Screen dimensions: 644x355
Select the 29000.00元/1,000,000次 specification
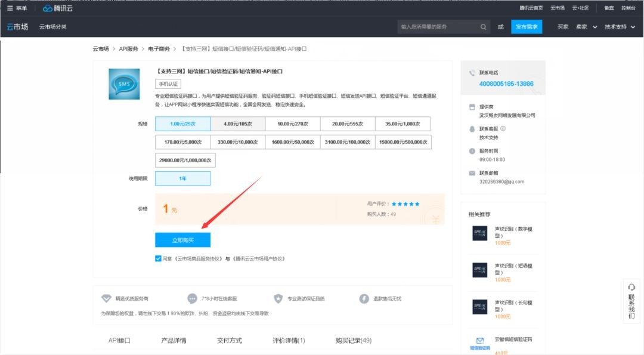coord(185,160)
